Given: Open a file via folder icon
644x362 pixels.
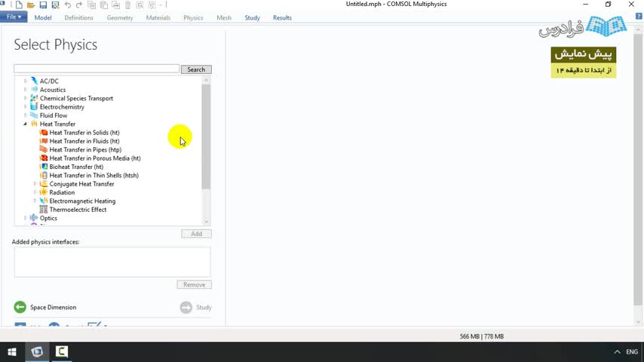Looking at the screenshot, I should [31, 5].
